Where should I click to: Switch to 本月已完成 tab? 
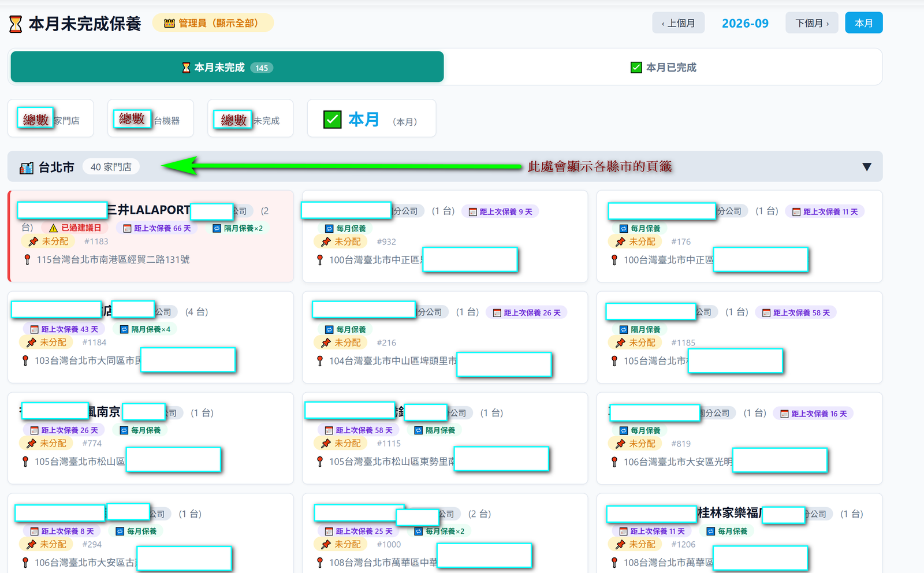(663, 67)
